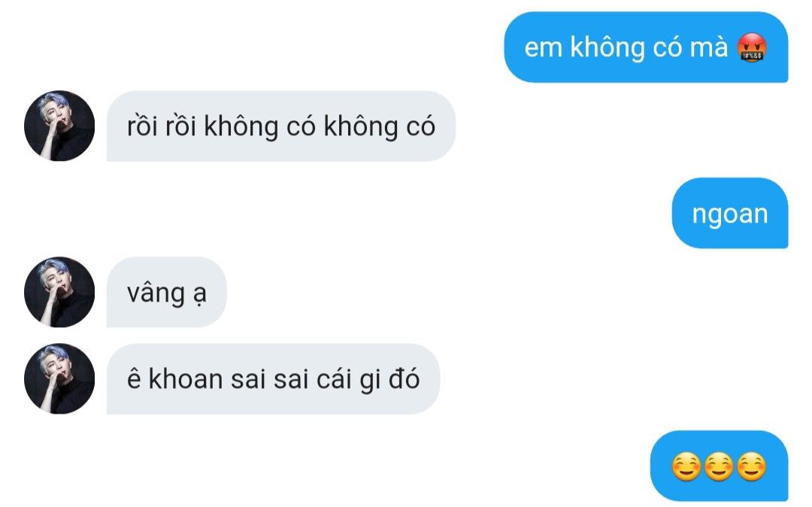This screenshot has width=812, height=507.
Task: Click the word "mà" before the angry emoji
Action: 709,47
